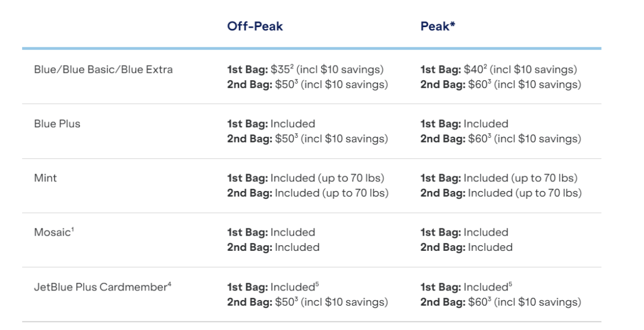644x330 pixels.
Task: Click the Off-Peak column header
Action: (255, 27)
